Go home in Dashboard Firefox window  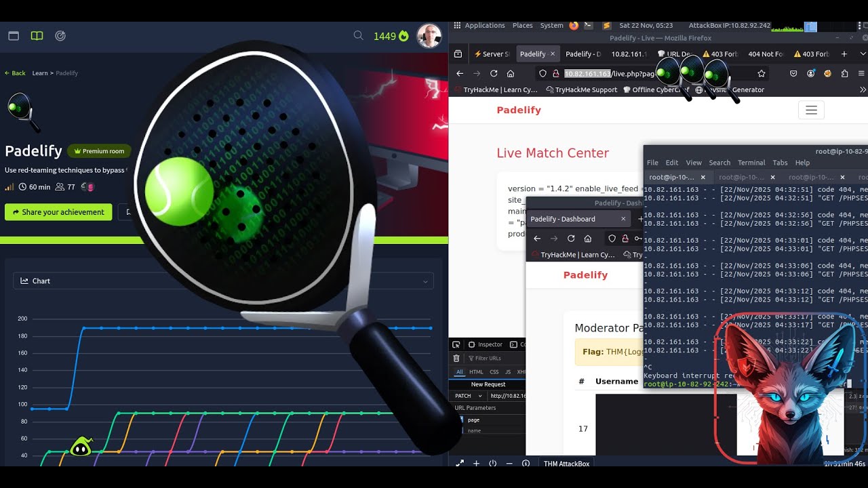coord(588,239)
